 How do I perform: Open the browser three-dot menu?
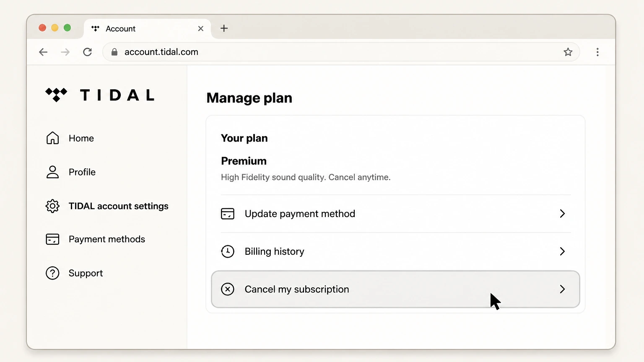click(597, 52)
